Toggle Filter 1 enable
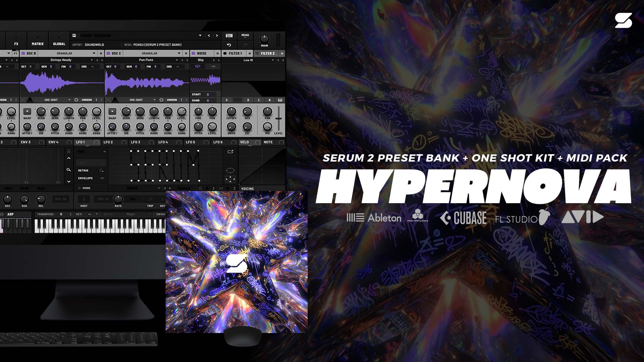Screen dimensions: 644x362 point(225,53)
